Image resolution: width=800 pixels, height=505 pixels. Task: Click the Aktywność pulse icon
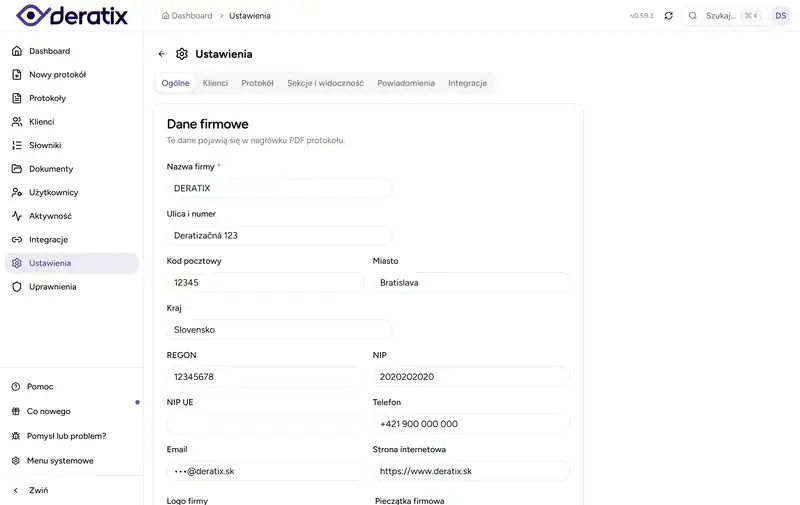pos(17,216)
